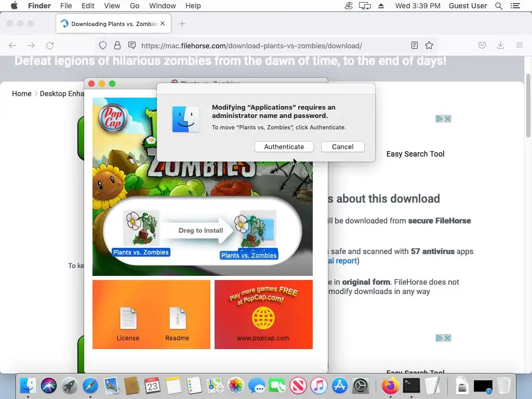The height and width of the screenshot is (399, 532).
Task: Open Launchpad rocket in dock
Action: [x=70, y=386]
